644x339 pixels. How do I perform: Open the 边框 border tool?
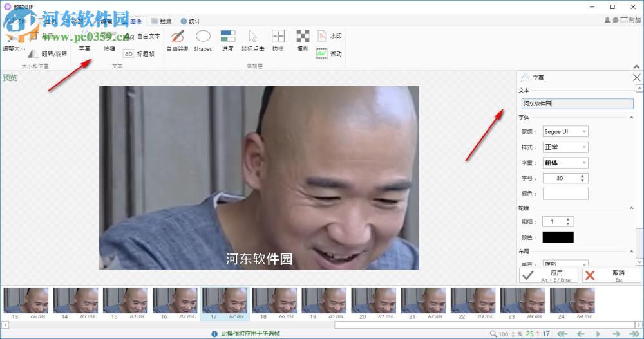click(x=278, y=41)
